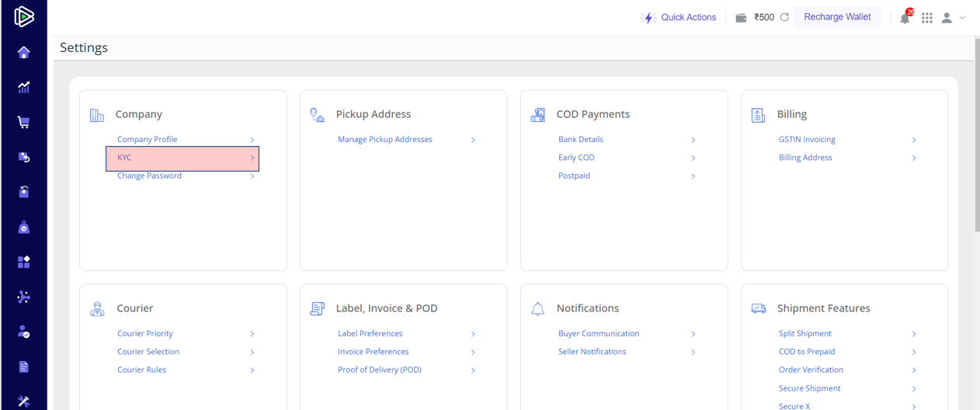This screenshot has height=410, width=980.
Task: Click the chevron next to Billing Address
Action: (x=914, y=158)
